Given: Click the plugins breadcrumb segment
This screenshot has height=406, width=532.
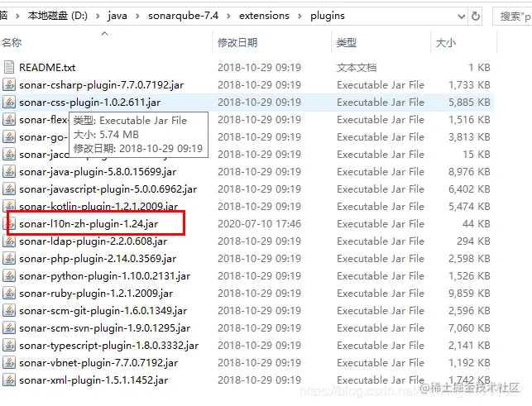Looking at the screenshot, I should pyautogui.click(x=328, y=16).
